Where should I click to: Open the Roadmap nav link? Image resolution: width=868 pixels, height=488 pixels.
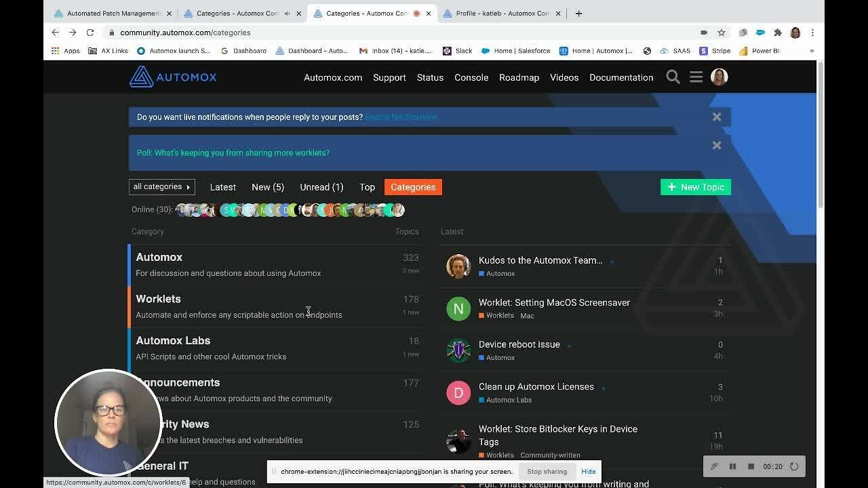(519, 77)
